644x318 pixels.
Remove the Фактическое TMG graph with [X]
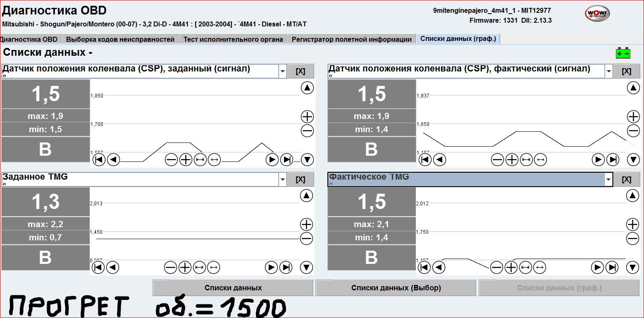(627, 179)
